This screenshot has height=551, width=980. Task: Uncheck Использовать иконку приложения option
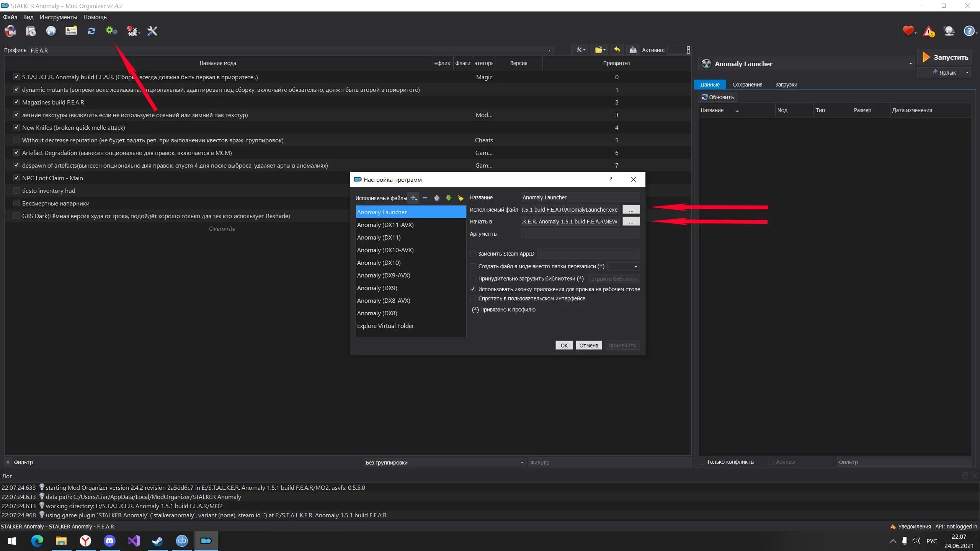pos(473,289)
